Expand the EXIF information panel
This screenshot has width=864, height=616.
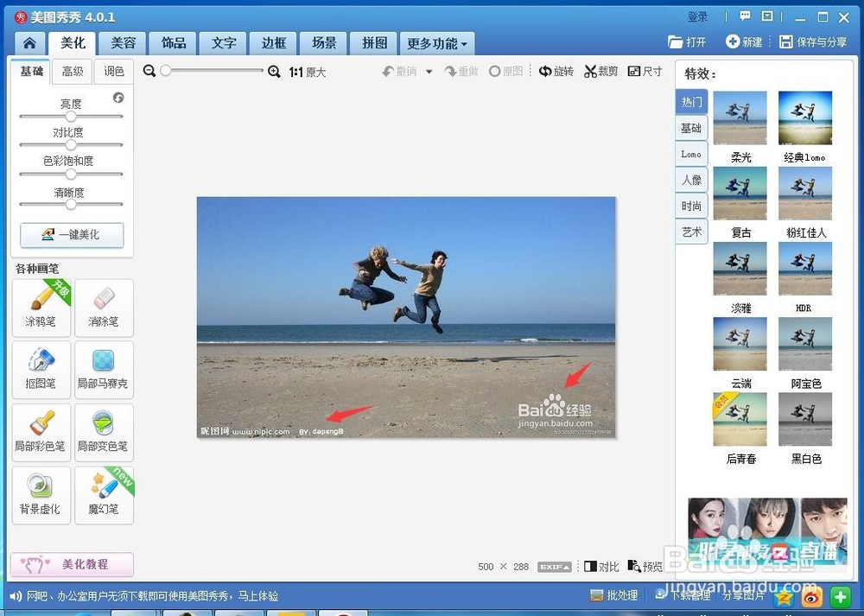554,567
